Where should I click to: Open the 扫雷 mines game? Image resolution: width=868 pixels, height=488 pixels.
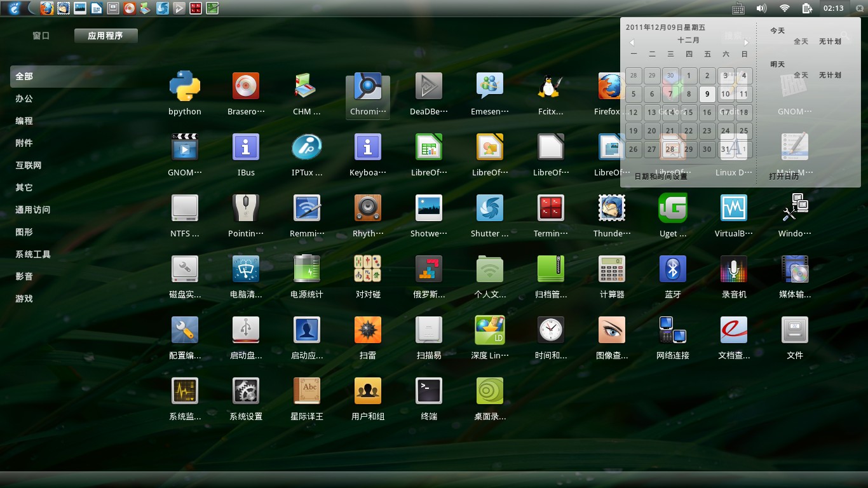pyautogui.click(x=368, y=330)
